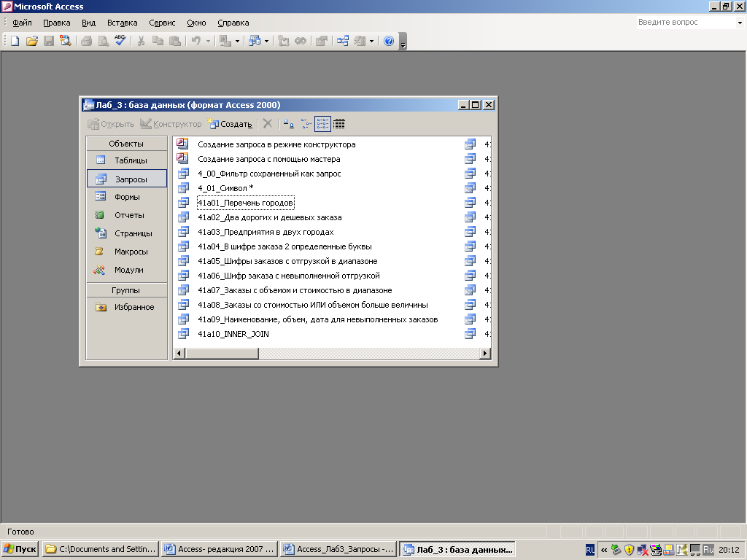Image resolution: width=747 pixels, height=560 pixels.
Task: Click the Открыть button in database window
Action: pyautogui.click(x=111, y=124)
